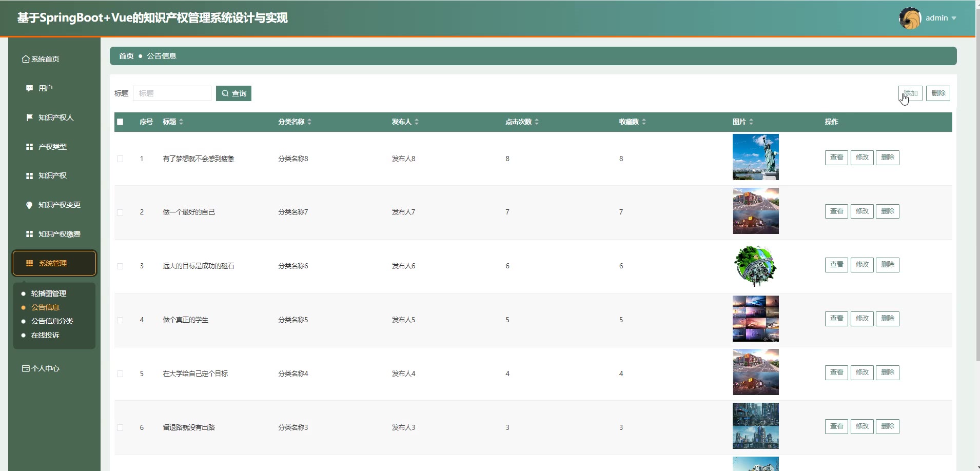Click the grid icon beside 产权类型
Image resolution: width=980 pixels, height=471 pixels.
(29, 147)
